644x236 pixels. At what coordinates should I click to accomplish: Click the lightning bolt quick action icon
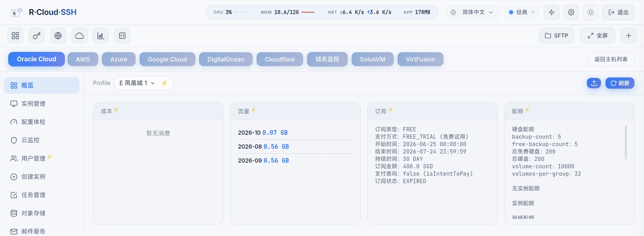(551, 12)
